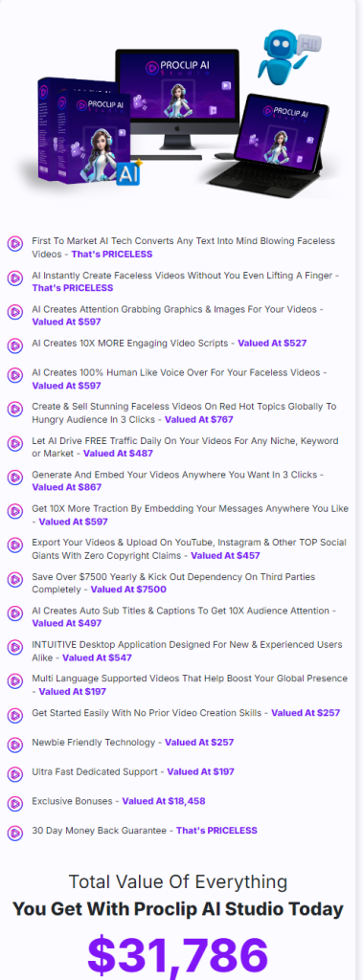Click play bullet icon beside First To Market
Image resolution: width=363 pixels, height=980 pixels.
coord(15,244)
